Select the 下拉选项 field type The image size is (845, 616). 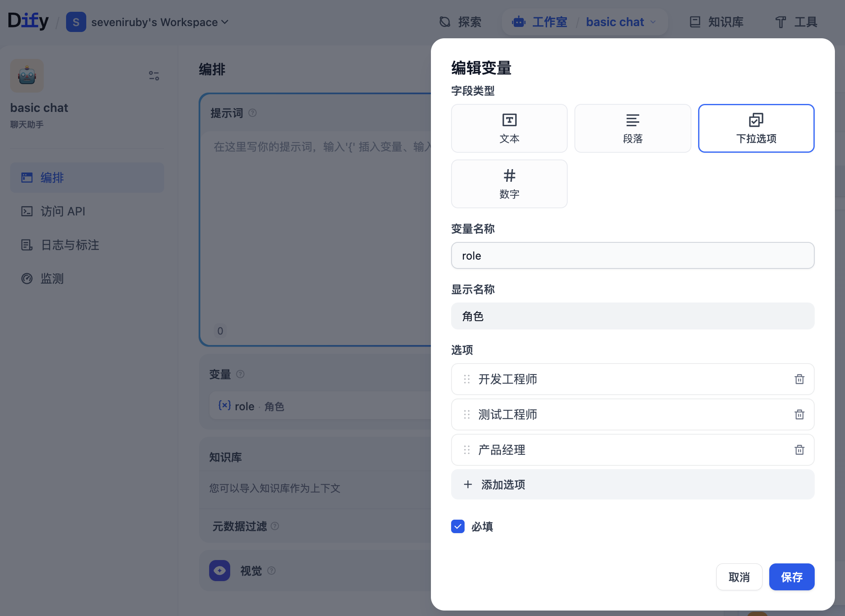pyautogui.click(x=756, y=128)
